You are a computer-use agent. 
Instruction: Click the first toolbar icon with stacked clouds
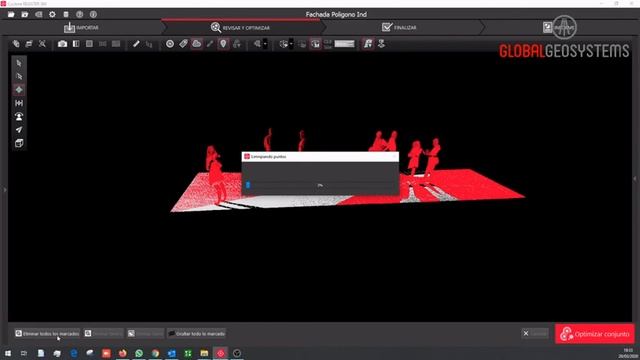tap(16, 44)
